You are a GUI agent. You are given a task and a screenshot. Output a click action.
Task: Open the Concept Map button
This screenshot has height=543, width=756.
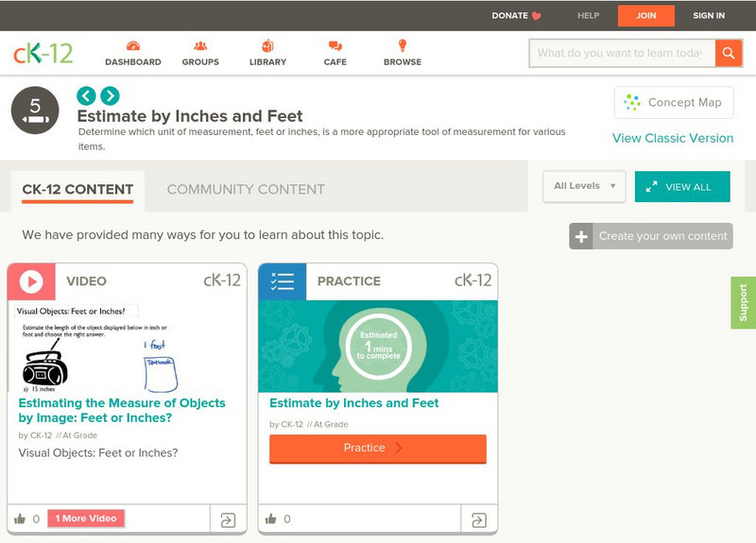[x=674, y=102]
